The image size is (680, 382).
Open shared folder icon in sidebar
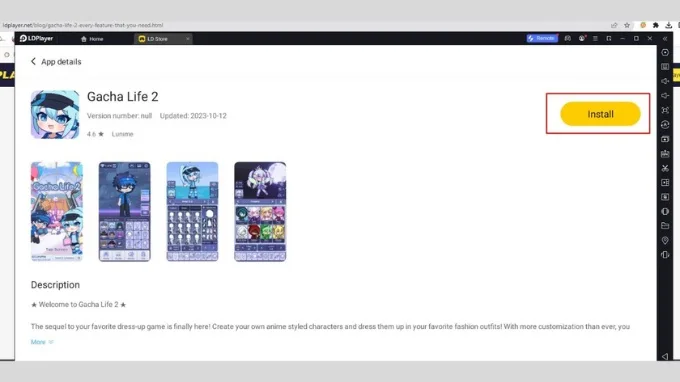(x=665, y=226)
